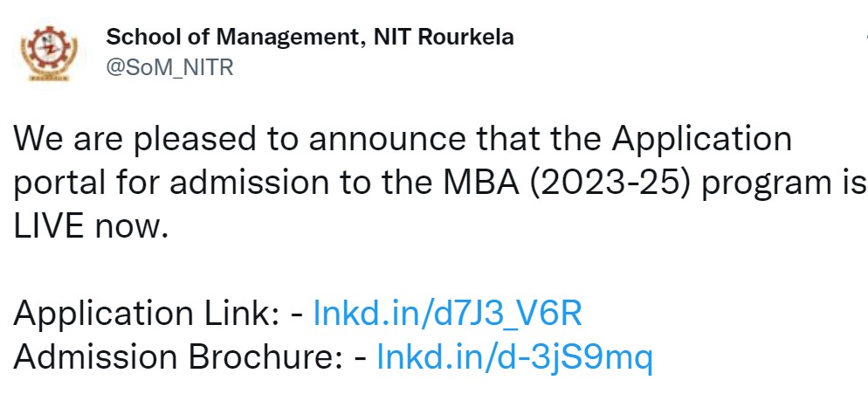Open the lnkd.in/d-3jS9mq brochure link

(514, 357)
